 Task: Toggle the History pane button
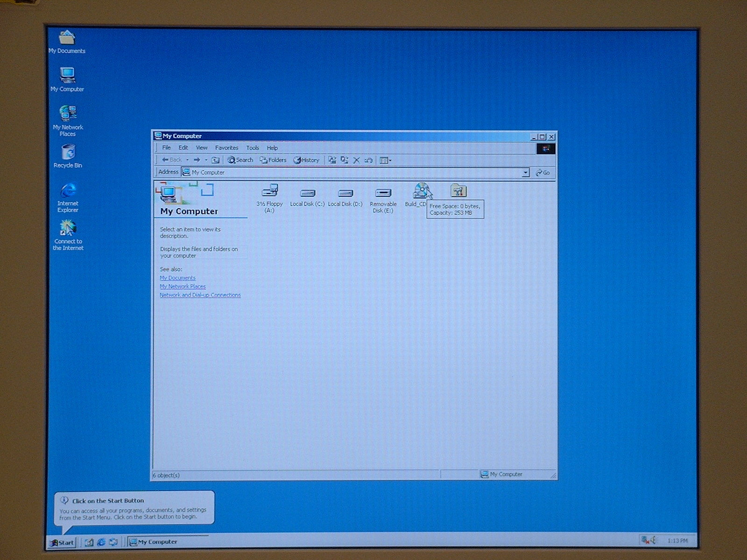click(306, 160)
